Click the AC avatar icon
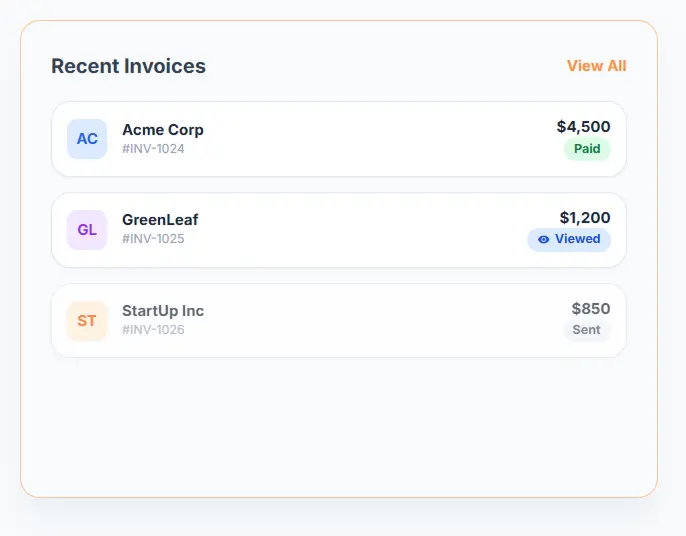The width and height of the screenshot is (686, 536). click(x=87, y=139)
